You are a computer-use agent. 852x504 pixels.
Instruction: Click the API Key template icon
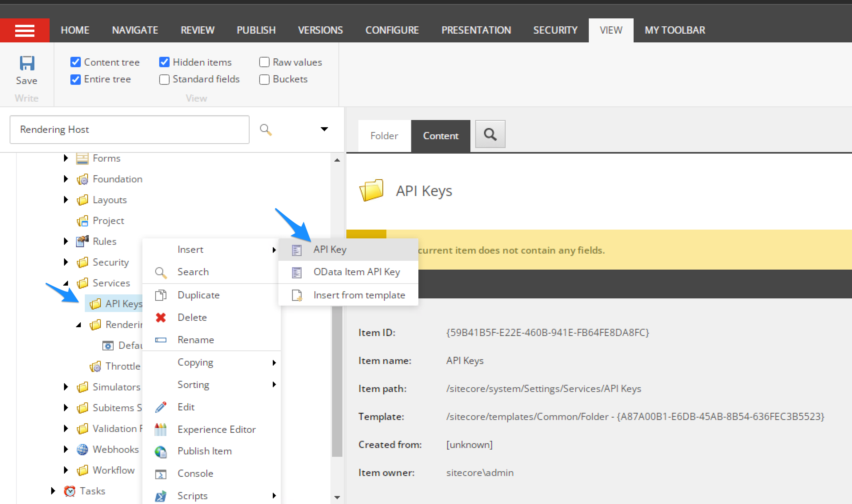click(296, 250)
